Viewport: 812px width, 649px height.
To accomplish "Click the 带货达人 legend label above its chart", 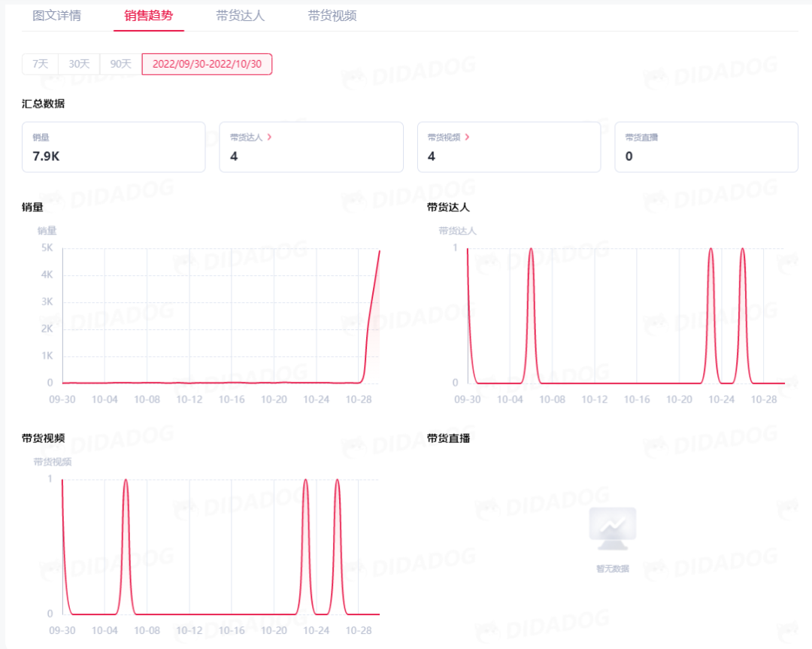I will [457, 230].
